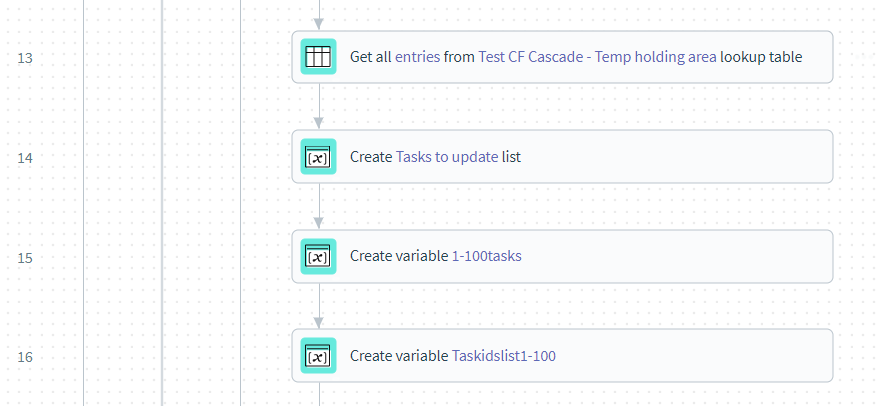Select step number 13
Viewport: 882px width, 406px height.
coord(25,58)
